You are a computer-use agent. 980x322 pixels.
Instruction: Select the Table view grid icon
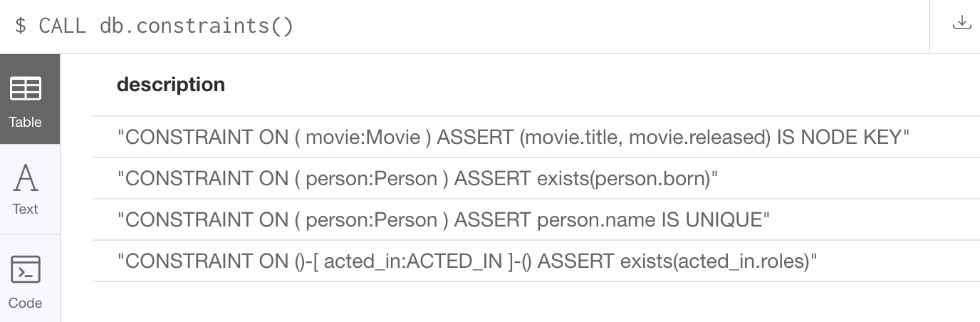(25, 89)
